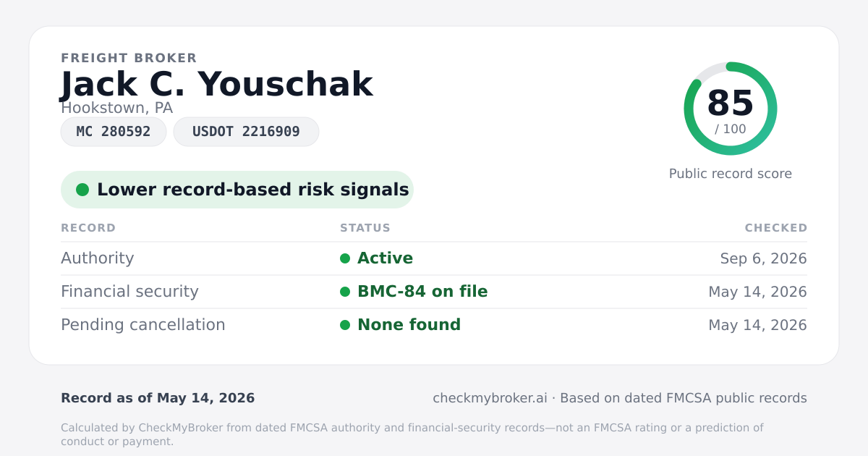Click the green dot in the risk signals badge
This screenshot has width=868, height=456.
pos(82,190)
